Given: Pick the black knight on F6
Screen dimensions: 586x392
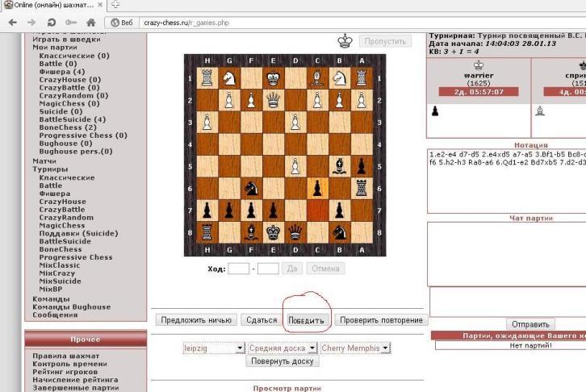Looking at the screenshot, I should point(252,188).
